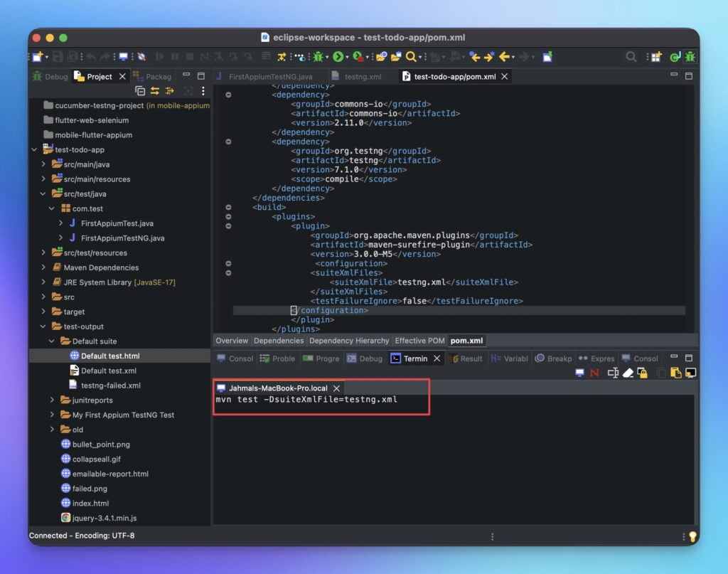The width and height of the screenshot is (728, 574).
Task: Open Project panel view menu dots
Action: point(203,91)
